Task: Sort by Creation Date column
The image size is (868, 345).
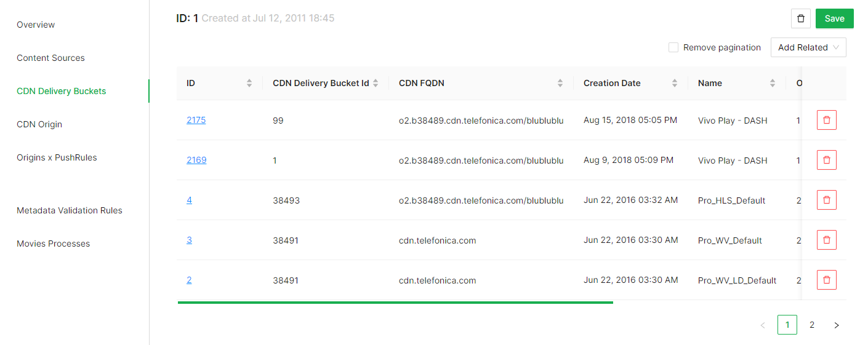Action: tap(675, 84)
